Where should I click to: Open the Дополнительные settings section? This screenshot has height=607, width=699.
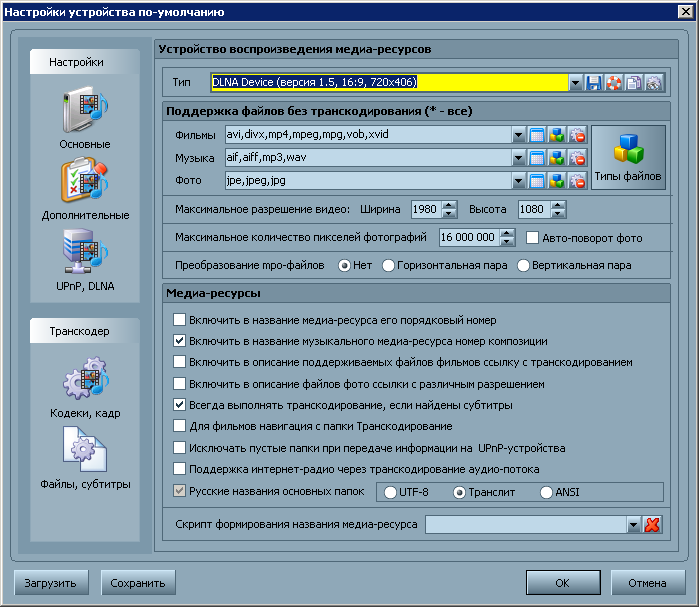click(85, 189)
